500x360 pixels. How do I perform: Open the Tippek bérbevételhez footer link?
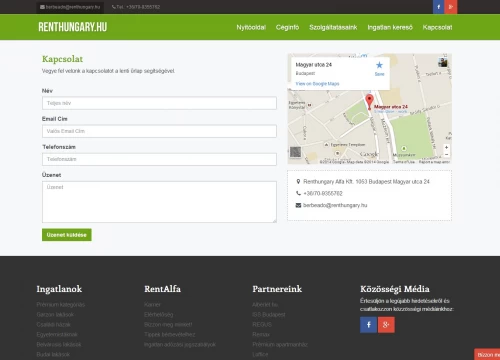[x=170, y=335]
